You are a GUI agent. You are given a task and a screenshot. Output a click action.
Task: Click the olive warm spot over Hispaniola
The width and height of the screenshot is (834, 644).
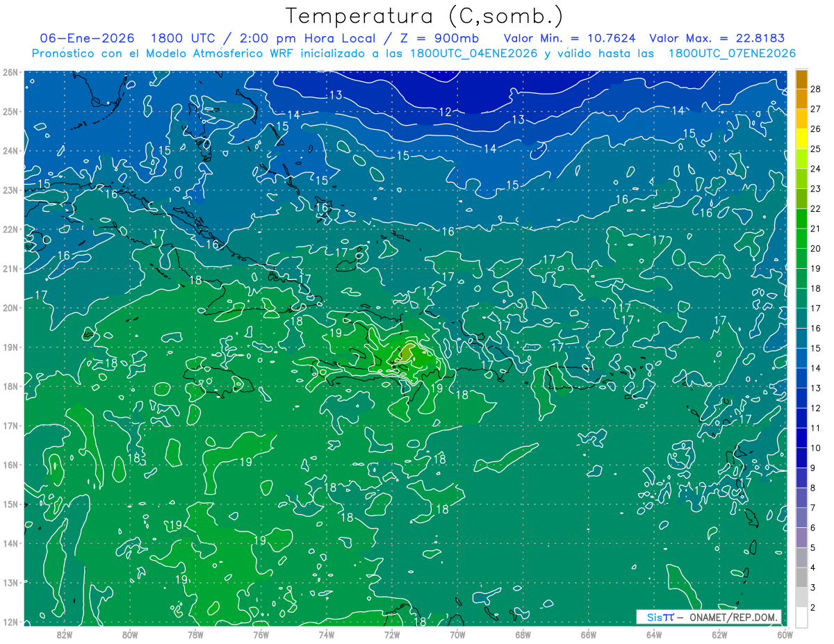coord(407,354)
